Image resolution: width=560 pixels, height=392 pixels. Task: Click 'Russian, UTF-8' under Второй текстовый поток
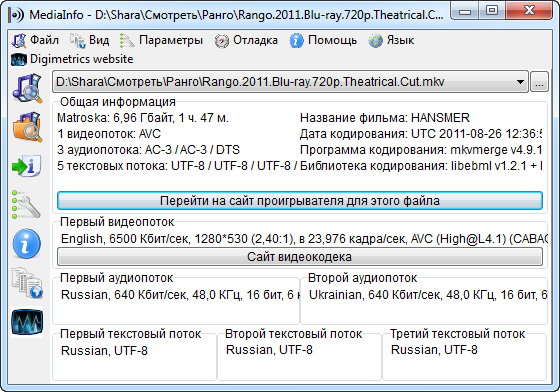point(269,350)
